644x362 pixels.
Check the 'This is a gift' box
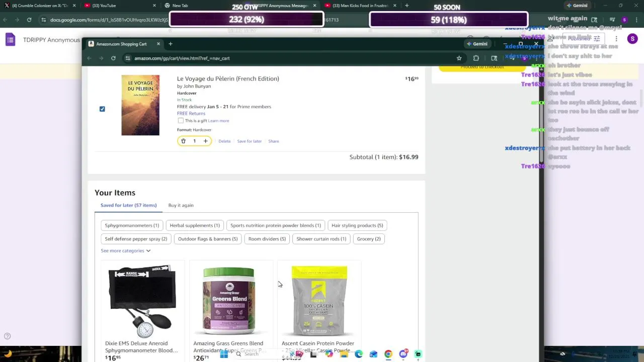[181, 121]
